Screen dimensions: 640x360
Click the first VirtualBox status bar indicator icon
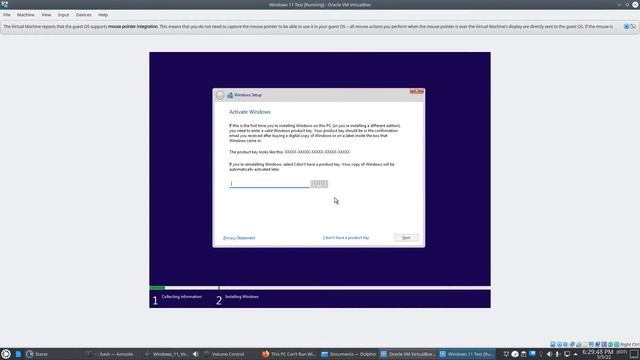point(553,344)
